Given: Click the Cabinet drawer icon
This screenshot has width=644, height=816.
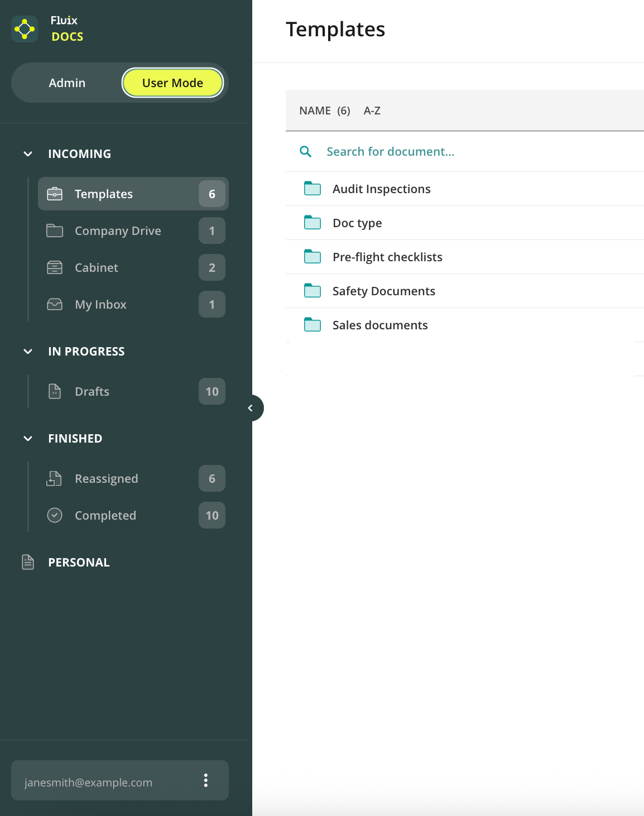Looking at the screenshot, I should click(55, 267).
